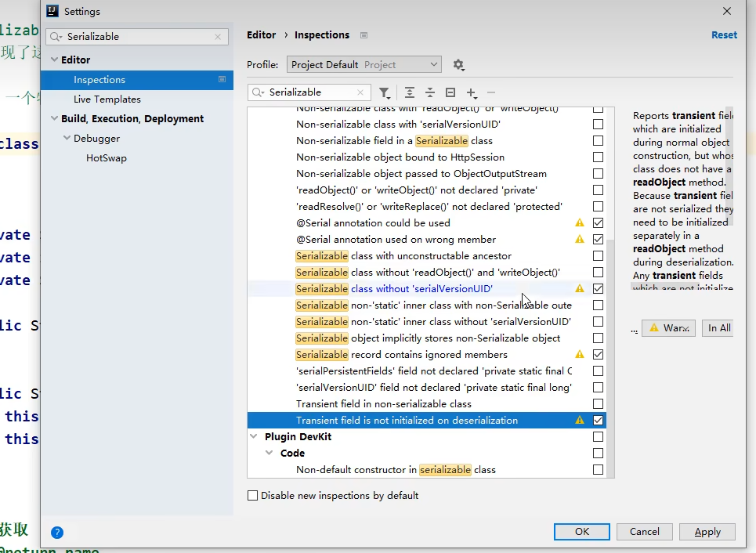Close the Settings dialog
Screen dimensions: 756x553
pos(727,11)
